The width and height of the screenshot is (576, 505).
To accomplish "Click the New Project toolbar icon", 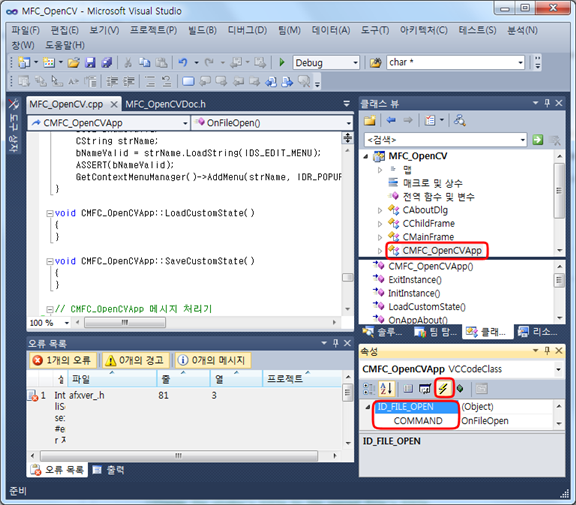I will point(24,62).
